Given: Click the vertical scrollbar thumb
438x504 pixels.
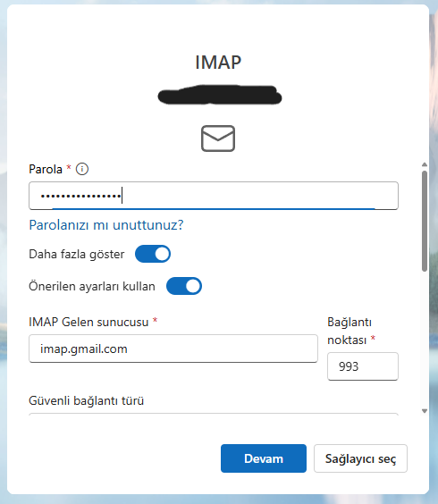Looking at the screenshot, I should coord(425,221).
